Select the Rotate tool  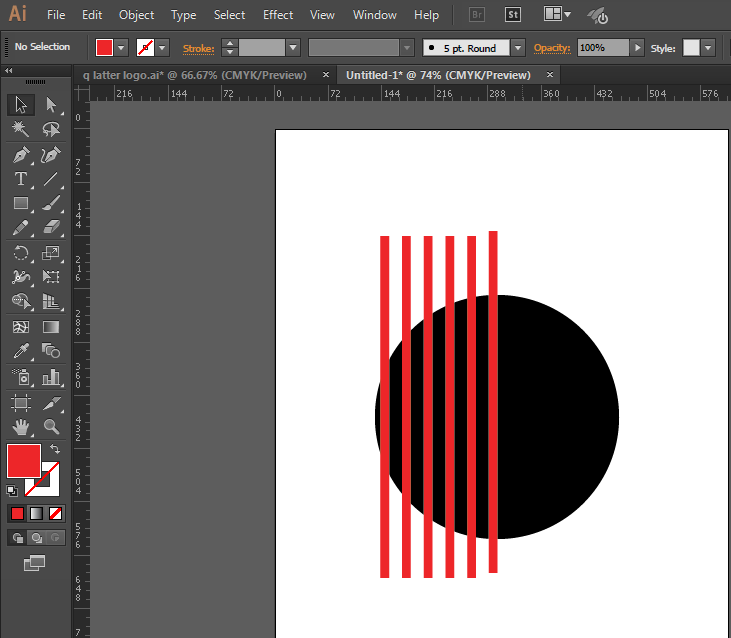coord(20,253)
